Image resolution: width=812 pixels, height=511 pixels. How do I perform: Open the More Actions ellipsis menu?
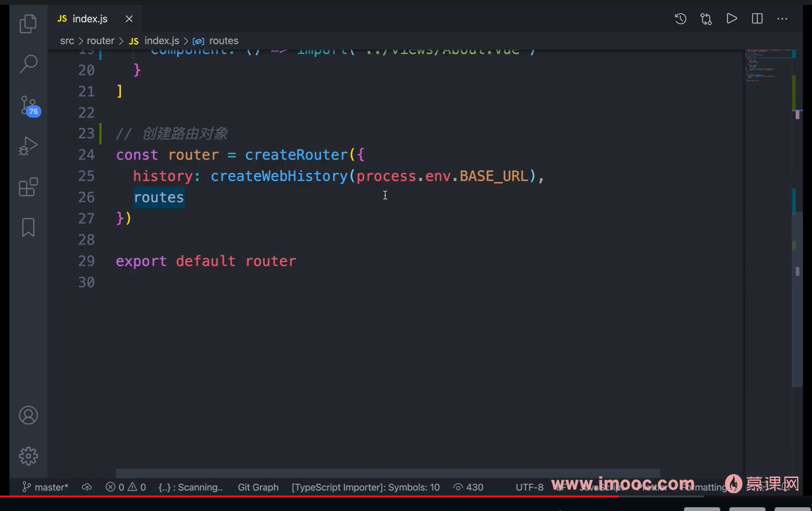point(782,18)
